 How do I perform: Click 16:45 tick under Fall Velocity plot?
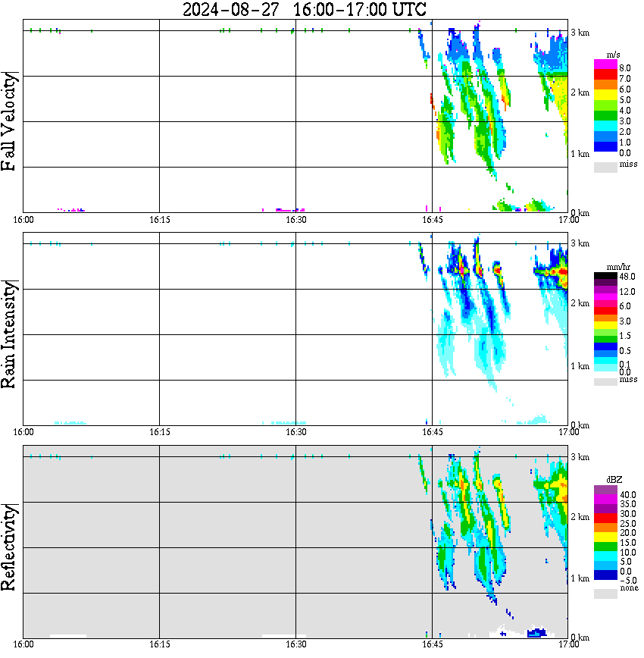tap(432, 220)
